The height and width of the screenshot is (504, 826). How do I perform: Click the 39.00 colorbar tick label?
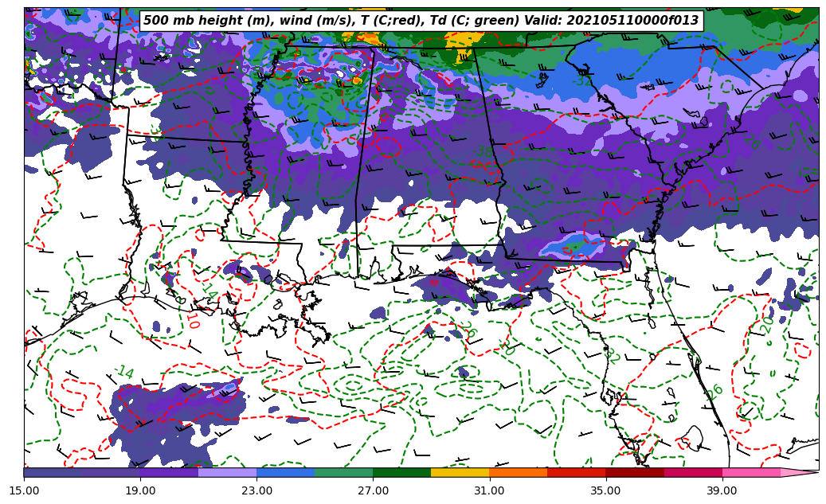[722, 490]
